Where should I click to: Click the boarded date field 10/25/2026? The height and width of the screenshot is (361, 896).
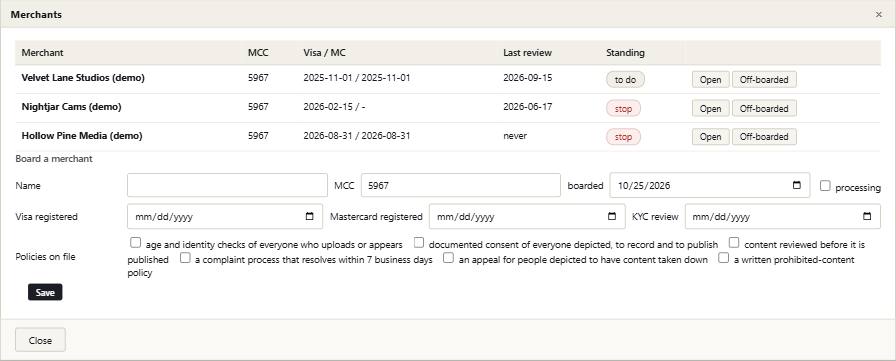click(710, 186)
